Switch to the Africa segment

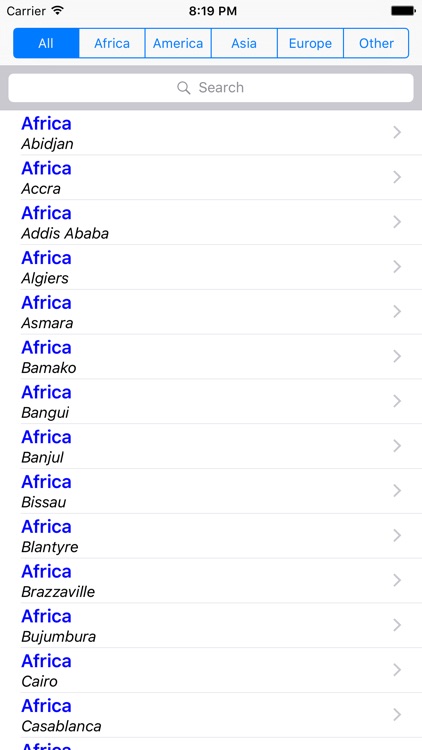[112, 43]
